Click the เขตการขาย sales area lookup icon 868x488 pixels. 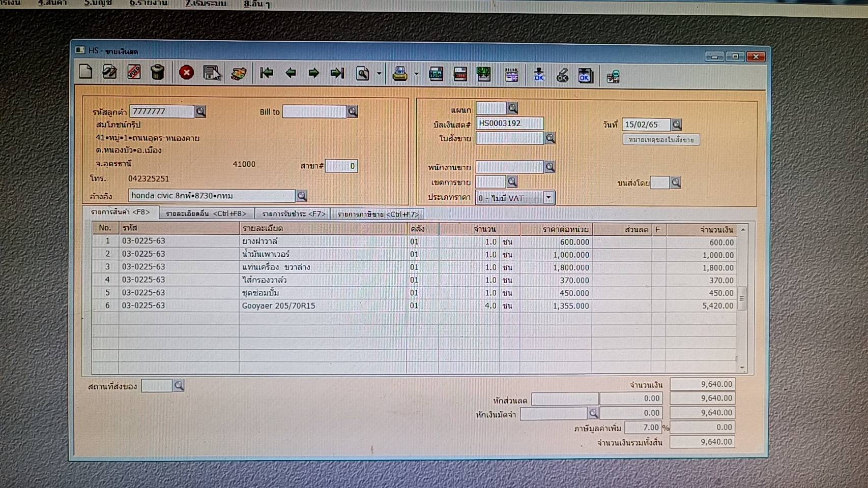(x=512, y=181)
